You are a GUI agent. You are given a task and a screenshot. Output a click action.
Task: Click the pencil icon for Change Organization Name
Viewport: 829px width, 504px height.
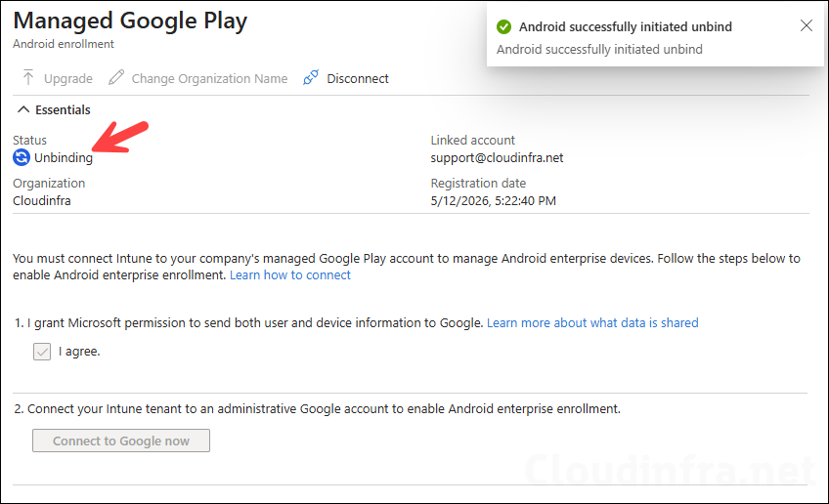(116, 78)
